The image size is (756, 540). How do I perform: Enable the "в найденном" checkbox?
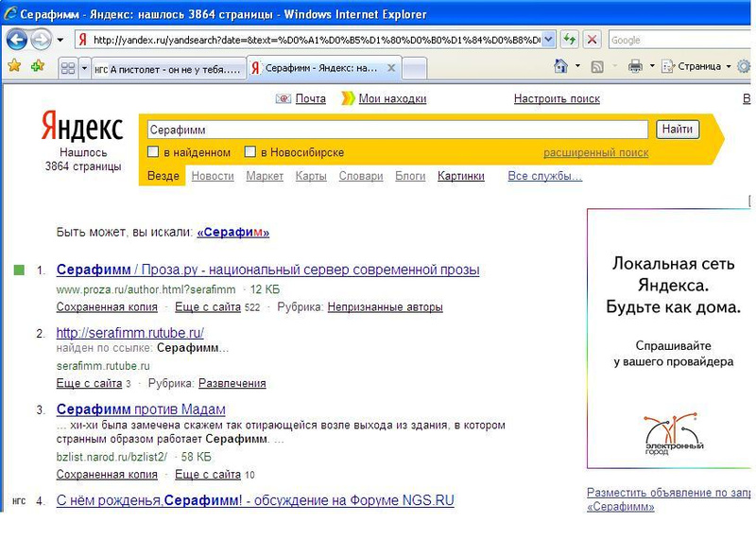pyautogui.click(x=153, y=152)
